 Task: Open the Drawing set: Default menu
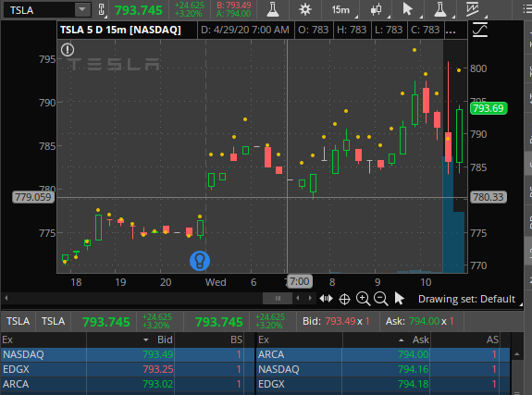[x=467, y=299]
